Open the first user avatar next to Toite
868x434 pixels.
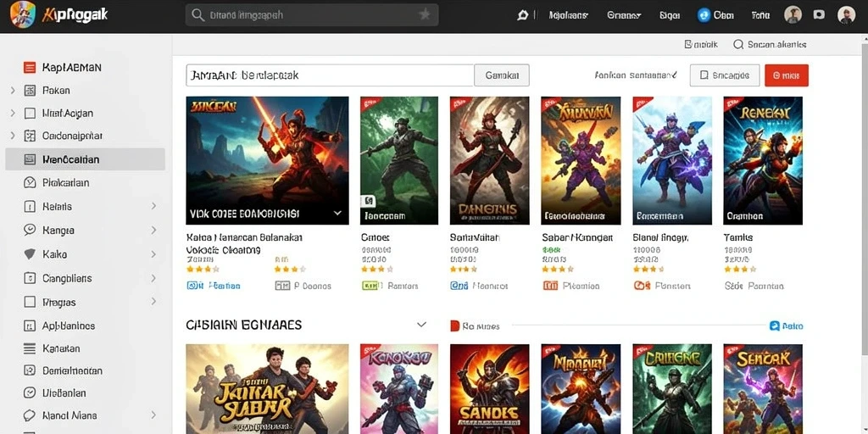pyautogui.click(x=793, y=15)
